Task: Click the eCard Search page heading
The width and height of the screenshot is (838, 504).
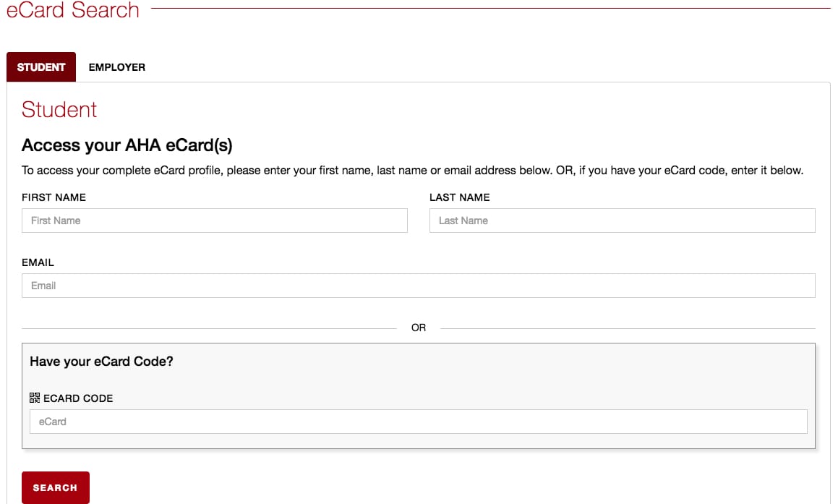Action: point(73,10)
